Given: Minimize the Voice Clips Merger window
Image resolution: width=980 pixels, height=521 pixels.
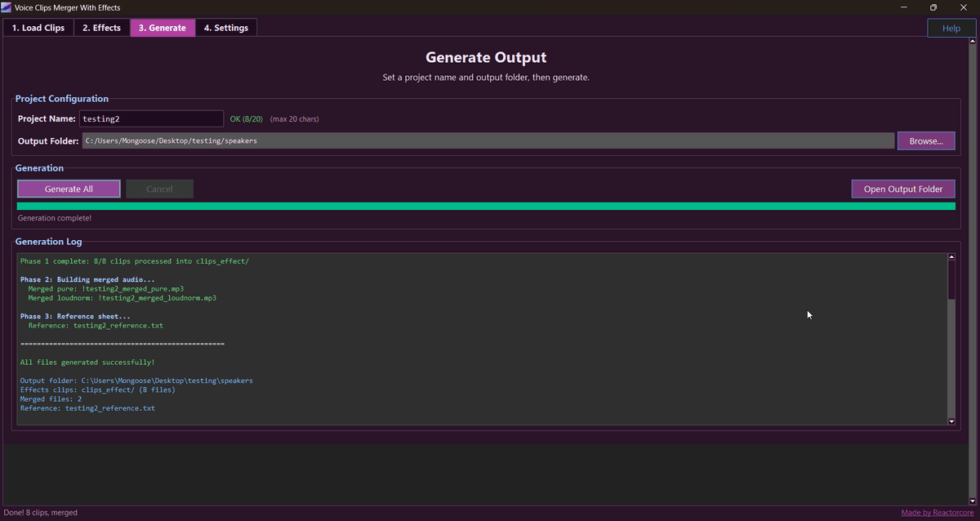Looking at the screenshot, I should (904, 7).
